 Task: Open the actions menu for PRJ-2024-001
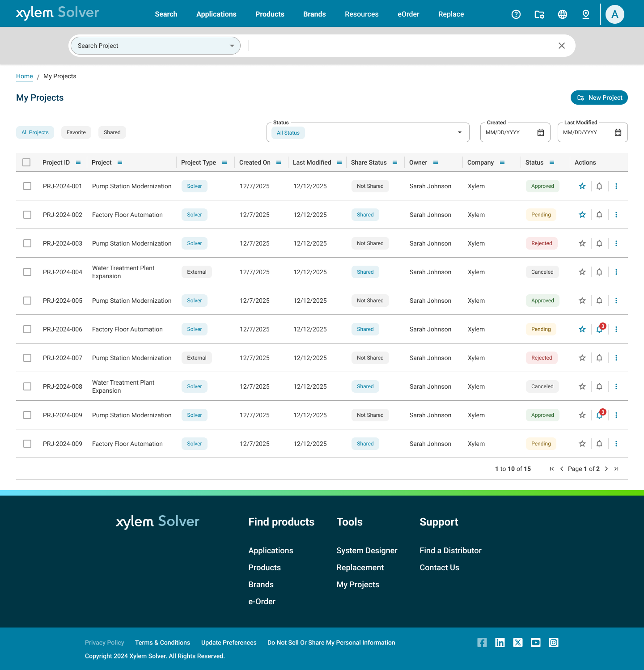616,186
